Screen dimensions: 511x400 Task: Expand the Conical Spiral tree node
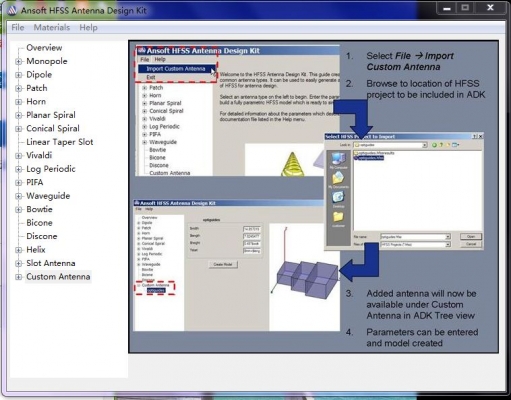coord(19,129)
